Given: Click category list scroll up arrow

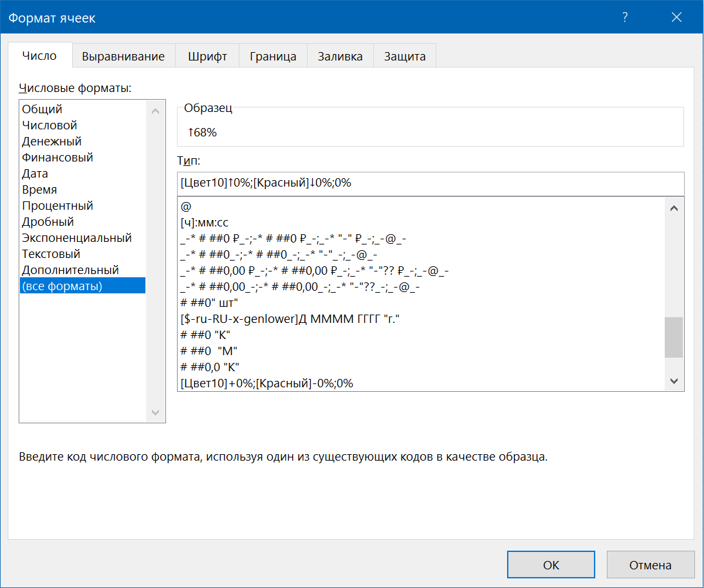Looking at the screenshot, I should pyautogui.click(x=155, y=111).
